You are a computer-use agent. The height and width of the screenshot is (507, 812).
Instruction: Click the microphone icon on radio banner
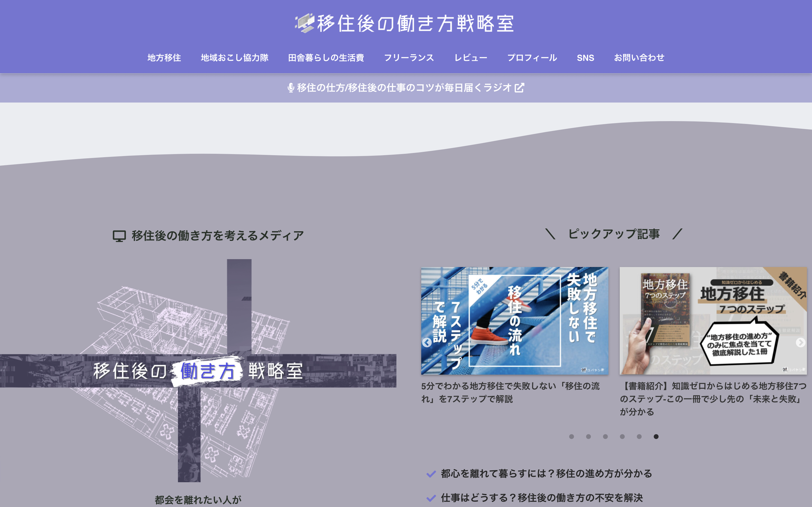pyautogui.click(x=291, y=88)
